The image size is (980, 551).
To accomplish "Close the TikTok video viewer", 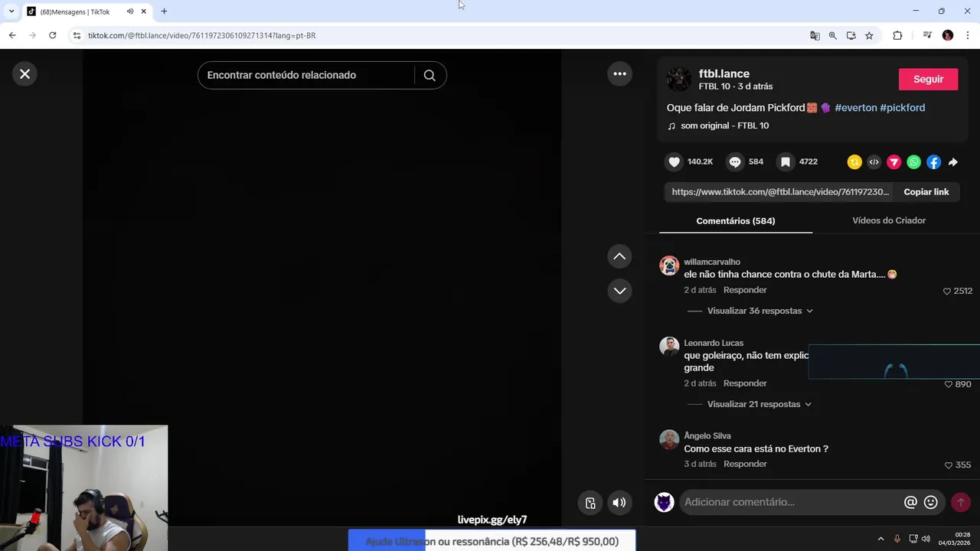I will coord(24,74).
